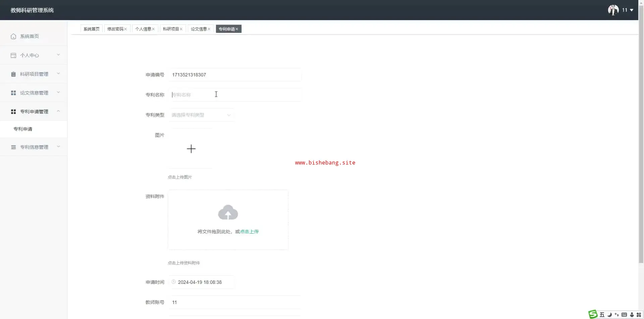Click the 专利信息管理 list icon
644x319 pixels.
click(13, 147)
